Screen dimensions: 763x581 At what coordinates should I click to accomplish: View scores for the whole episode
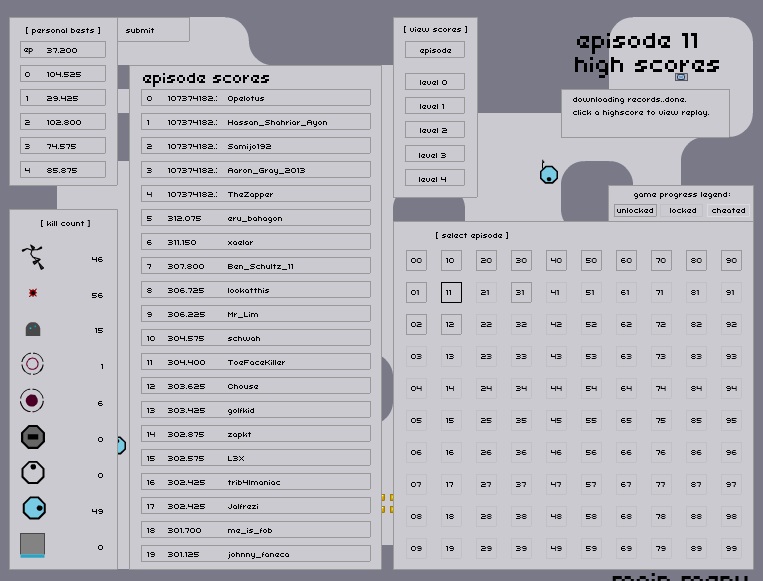coord(434,50)
